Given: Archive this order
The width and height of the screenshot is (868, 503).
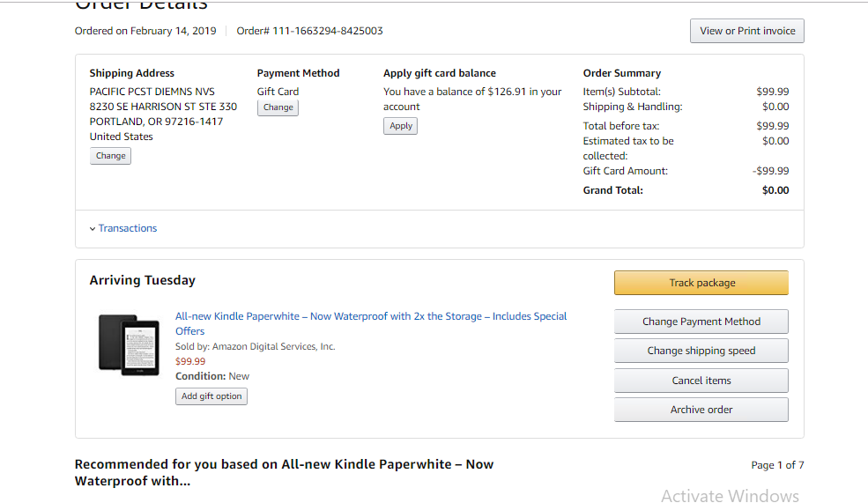Looking at the screenshot, I should coord(701,410).
